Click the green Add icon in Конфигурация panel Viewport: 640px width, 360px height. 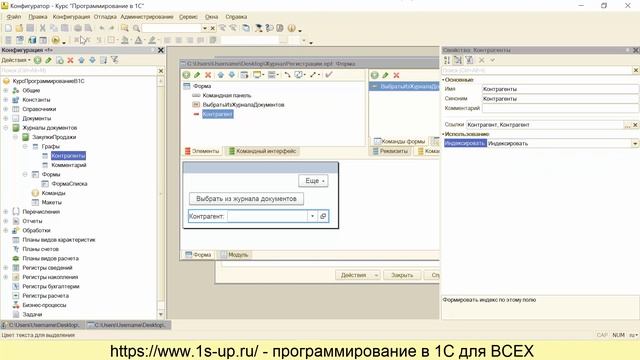click(38, 60)
